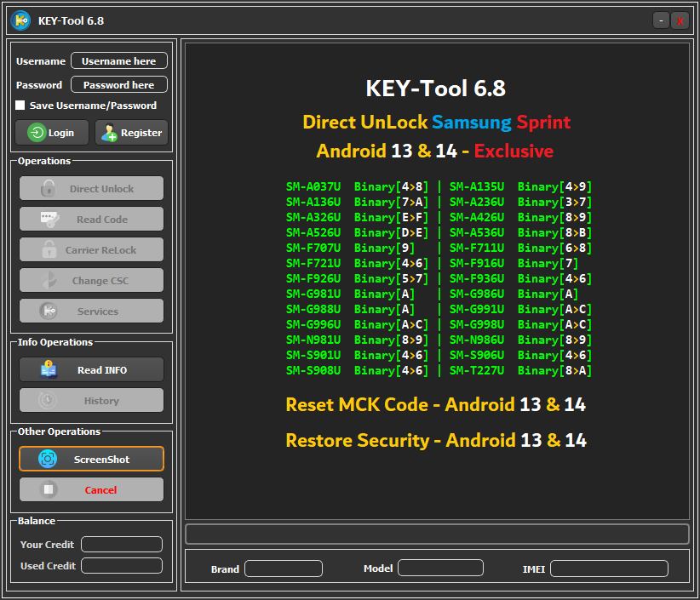Click the 'SM-F707U' model entry

point(313,248)
